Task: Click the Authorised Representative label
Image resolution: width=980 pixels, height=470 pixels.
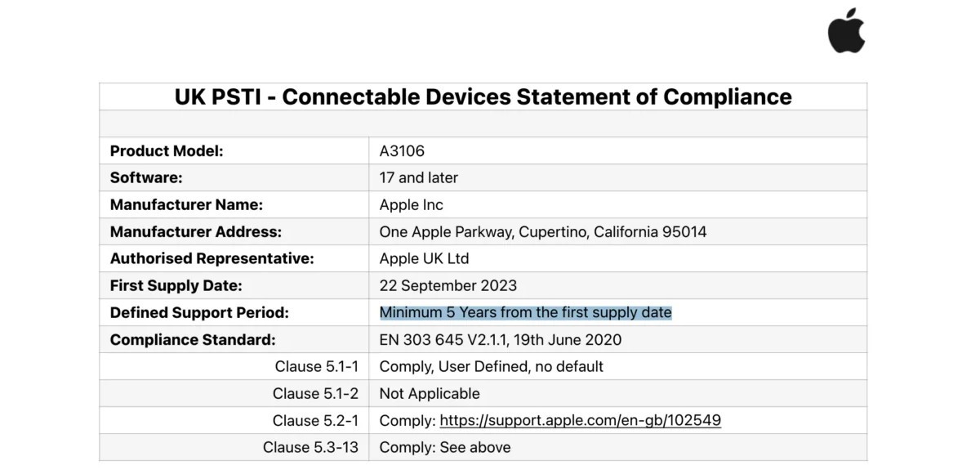Action: (212, 258)
